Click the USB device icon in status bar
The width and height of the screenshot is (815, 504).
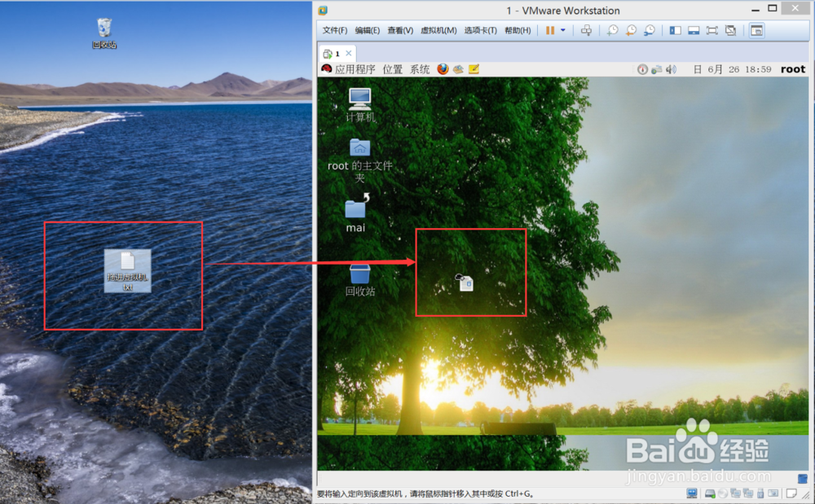(760, 493)
